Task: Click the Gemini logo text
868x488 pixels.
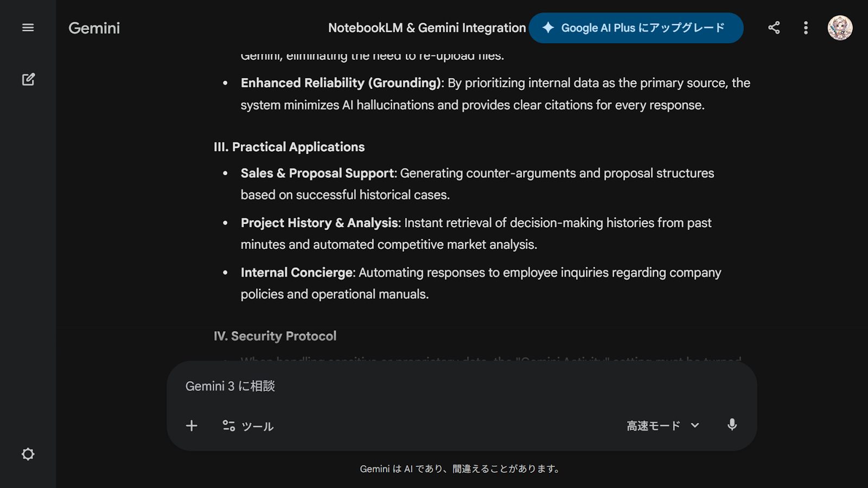Action: coord(94,28)
